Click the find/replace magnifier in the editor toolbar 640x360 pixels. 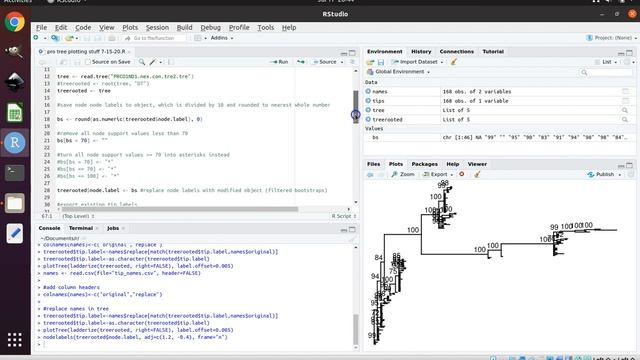(x=142, y=62)
